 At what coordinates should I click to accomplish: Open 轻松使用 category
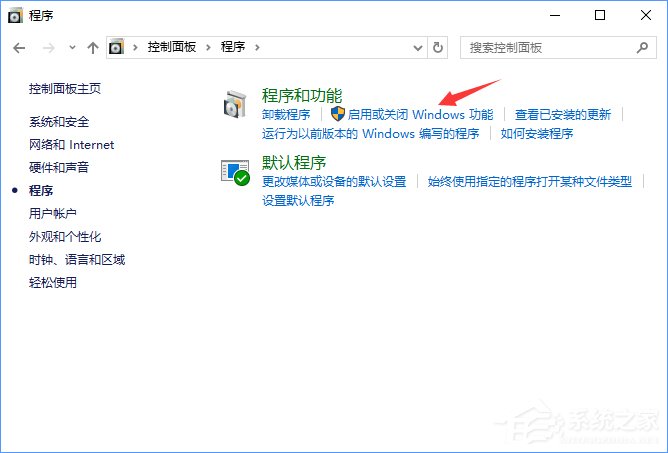point(53,283)
